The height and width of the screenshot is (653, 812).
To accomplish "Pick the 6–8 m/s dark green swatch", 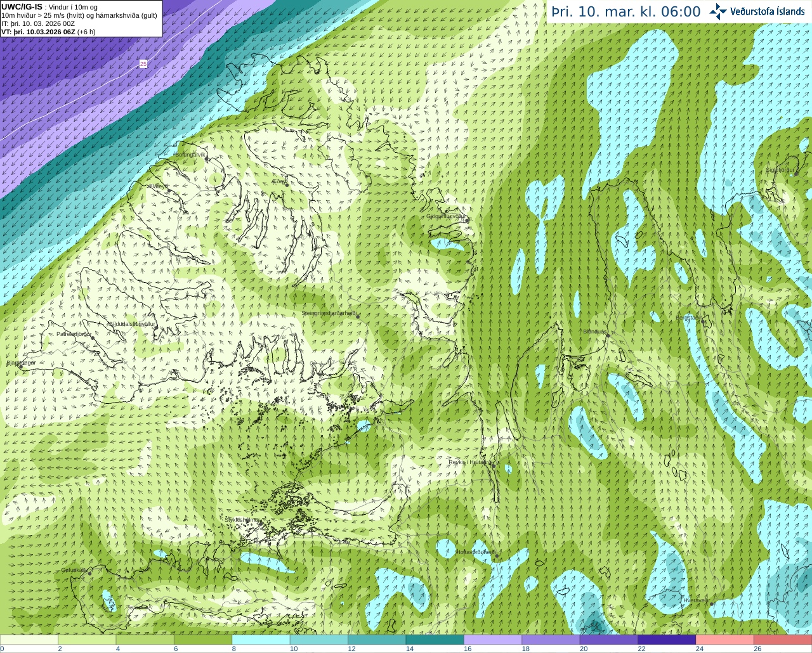I will (203, 640).
